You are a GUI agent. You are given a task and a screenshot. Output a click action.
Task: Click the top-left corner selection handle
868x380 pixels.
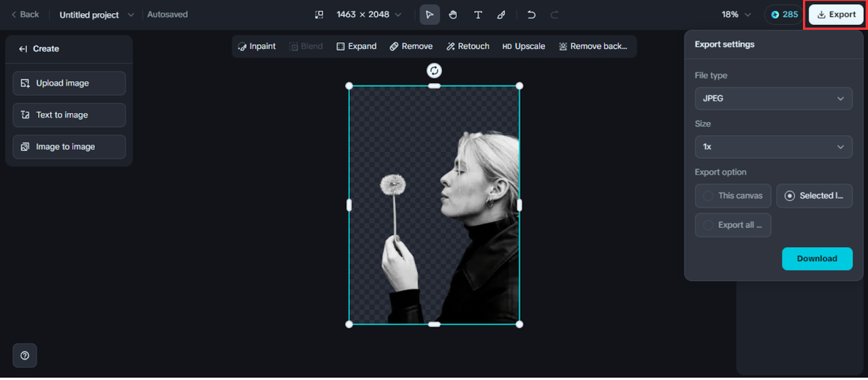pos(349,85)
